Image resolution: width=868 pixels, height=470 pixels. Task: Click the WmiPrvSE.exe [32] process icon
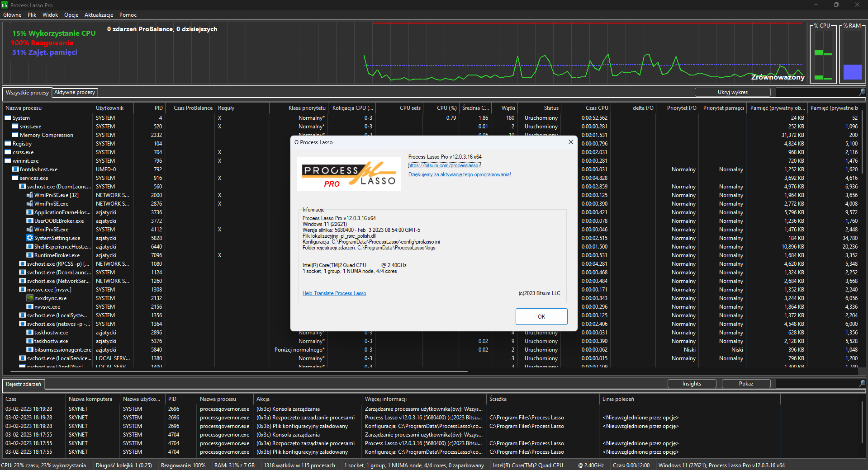point(30,195)
